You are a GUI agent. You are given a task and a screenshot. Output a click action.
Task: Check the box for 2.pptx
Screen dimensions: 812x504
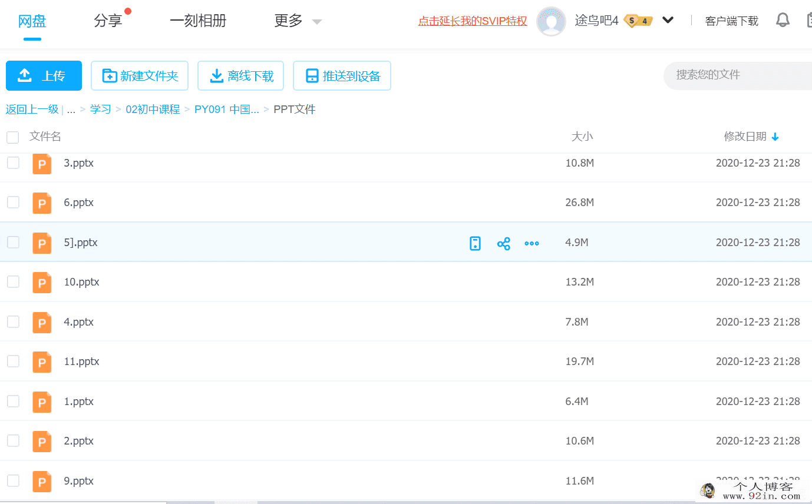13,440
